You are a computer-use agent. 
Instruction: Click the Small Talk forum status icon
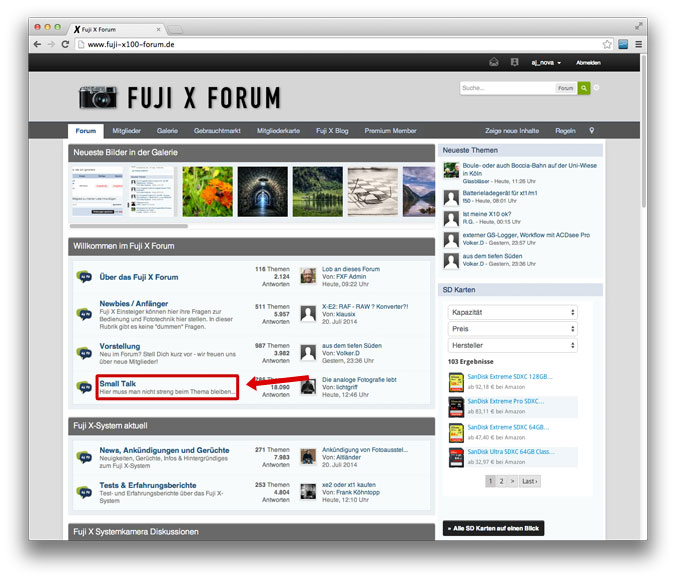pyautogui.click(x=84, y=388)
